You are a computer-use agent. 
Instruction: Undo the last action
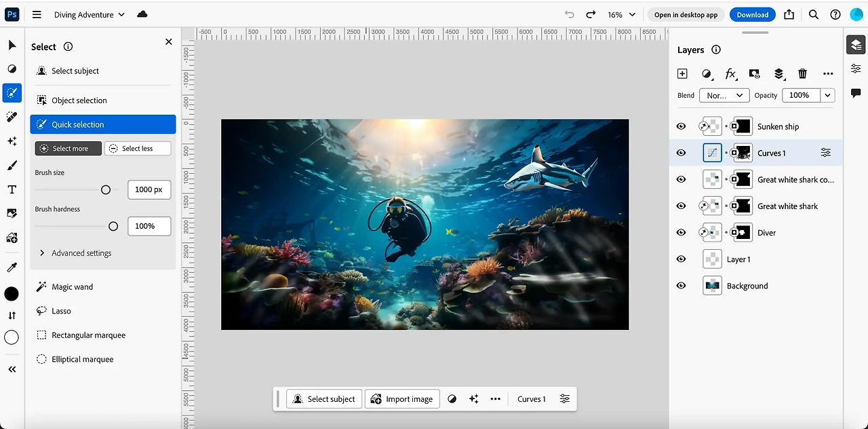[570, 14]
